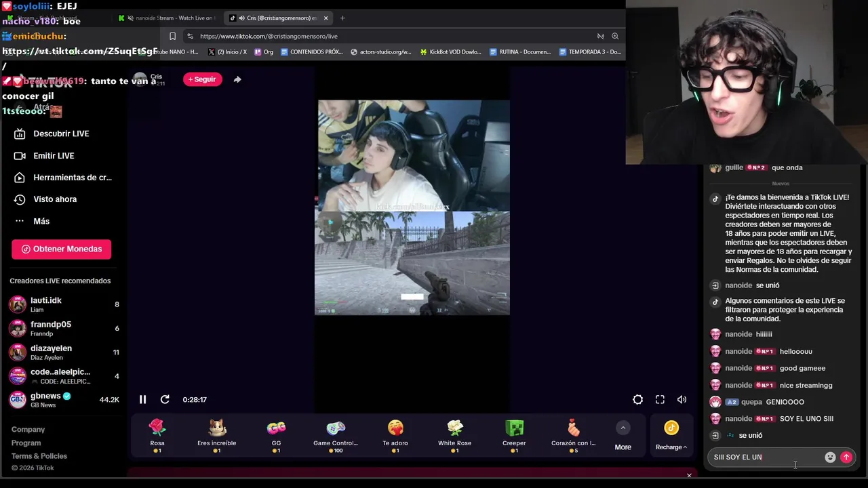Viewport: 868px width, 488px height.
Task: Send the Rosa gift
Action: (157, 436)
